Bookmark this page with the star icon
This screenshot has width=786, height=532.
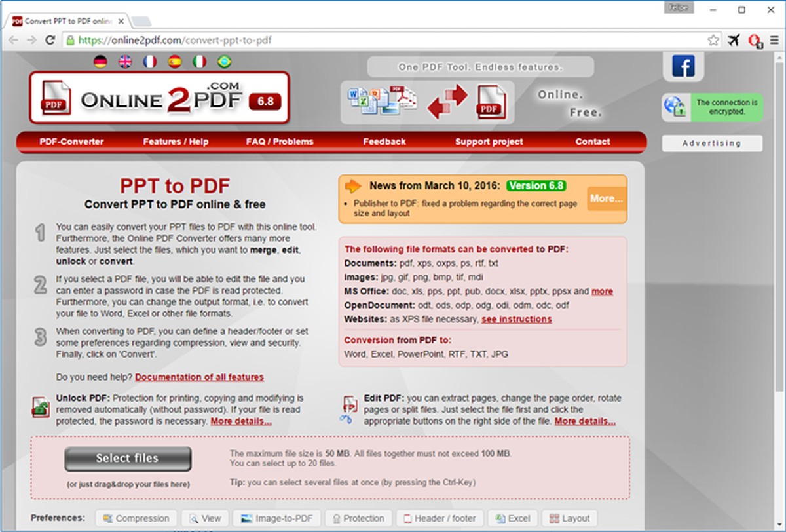coord(713,40)
